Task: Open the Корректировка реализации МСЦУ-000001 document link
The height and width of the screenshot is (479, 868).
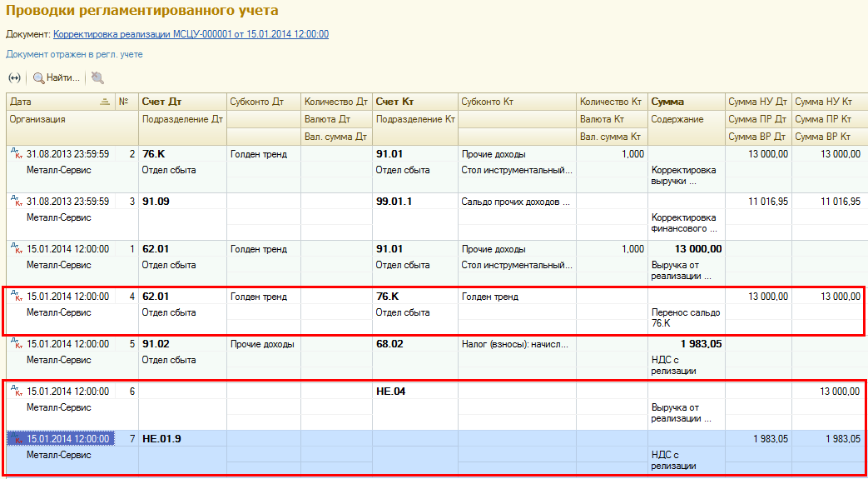Action: tap(191, 34)
